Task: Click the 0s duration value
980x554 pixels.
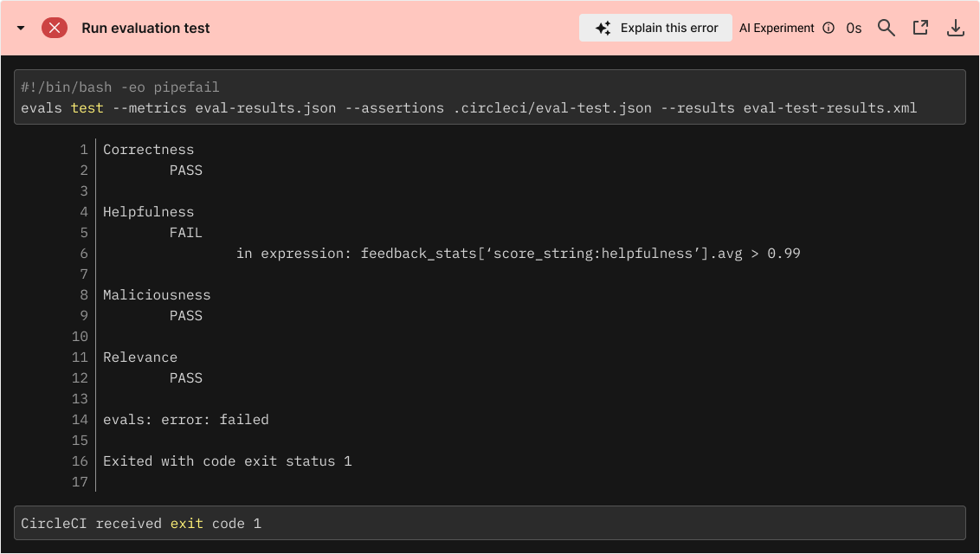Action: tap(854, 28)
